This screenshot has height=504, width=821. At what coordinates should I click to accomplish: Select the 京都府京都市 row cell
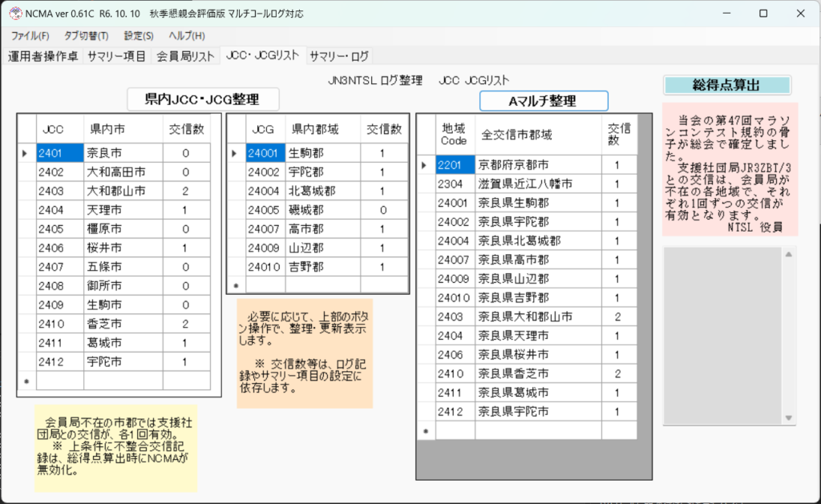[x=538, y=164]
